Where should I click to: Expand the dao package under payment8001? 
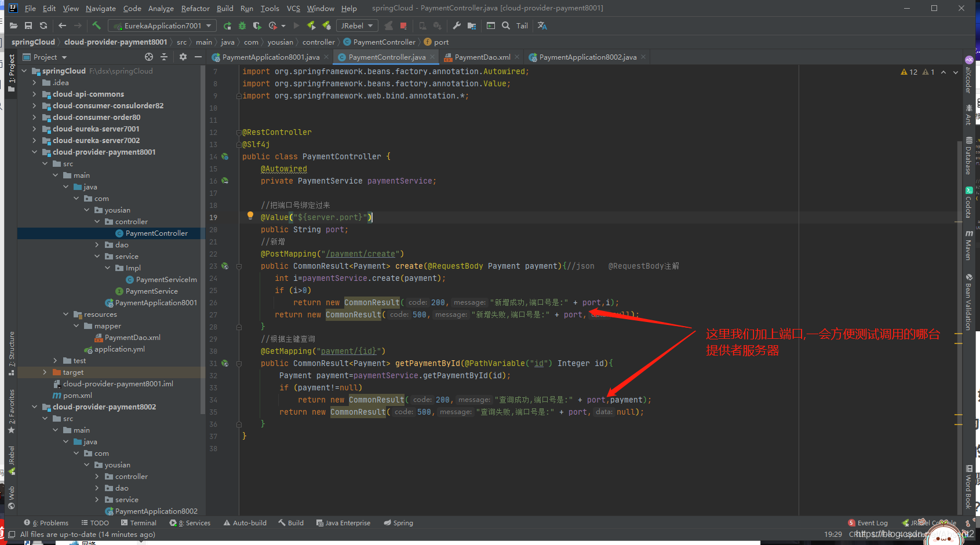click(97, 245)
